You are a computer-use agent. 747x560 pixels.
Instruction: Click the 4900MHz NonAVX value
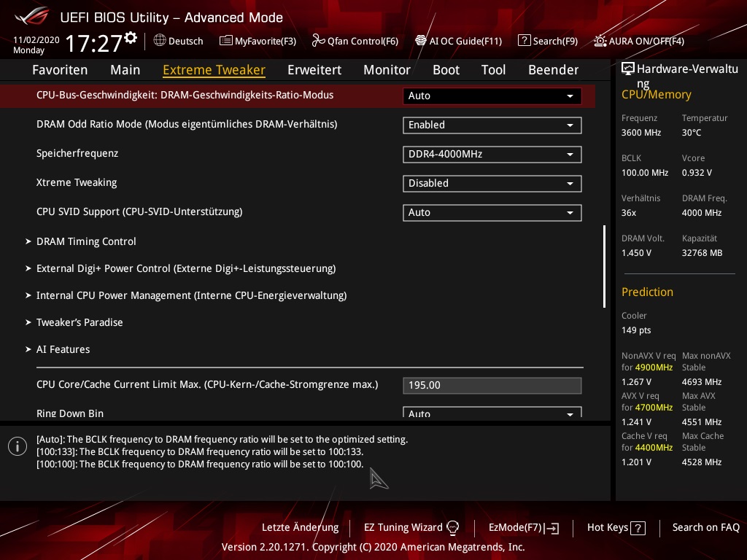pos(654,367)
